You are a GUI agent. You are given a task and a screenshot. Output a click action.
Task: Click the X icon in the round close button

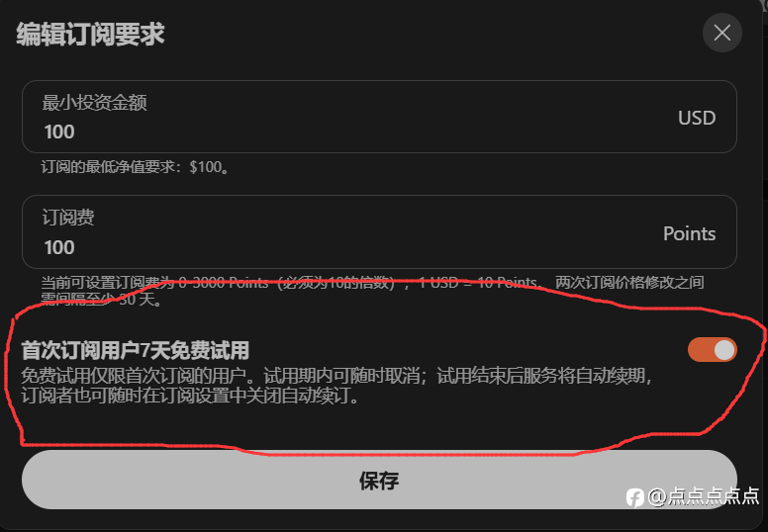[x=721, y=34]
